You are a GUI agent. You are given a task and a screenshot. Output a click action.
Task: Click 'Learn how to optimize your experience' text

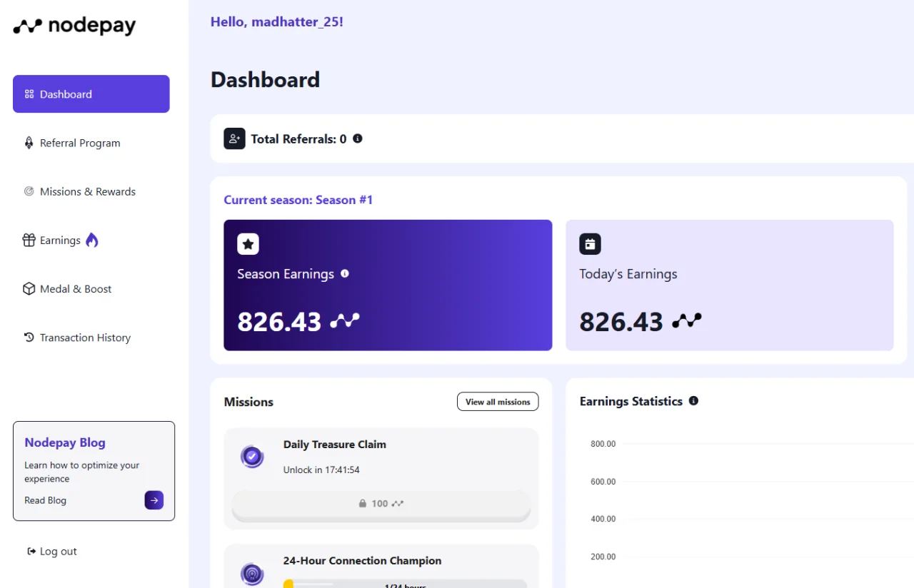coord(81,472)
